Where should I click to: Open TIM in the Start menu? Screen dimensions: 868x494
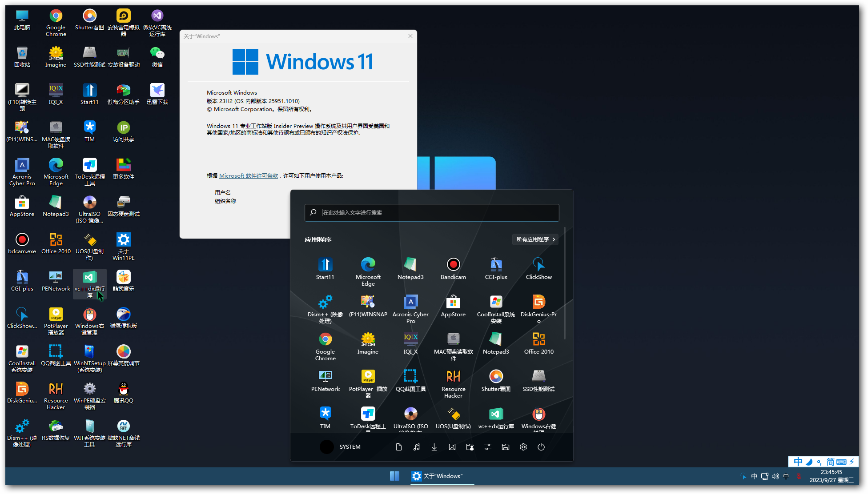(x=325, y=418)
